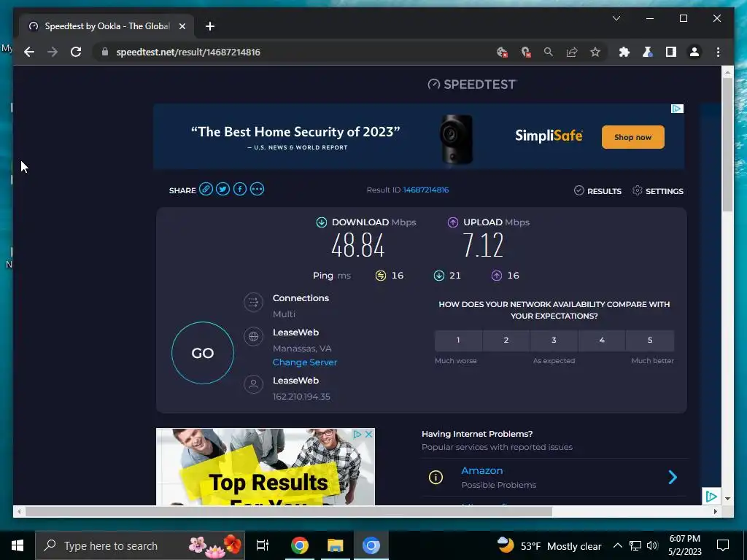Viewport: 747px width, 560px height.
Task: Open the weather widget 53°F Mostly clear
Action: click(549, 545)
